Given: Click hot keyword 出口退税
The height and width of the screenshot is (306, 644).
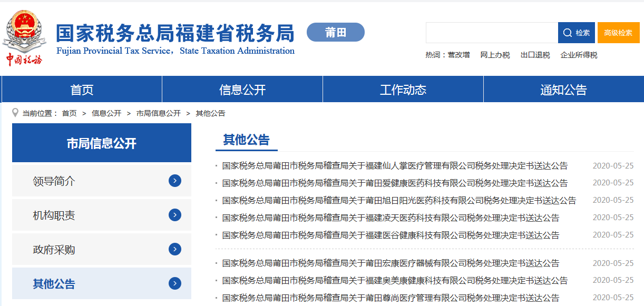Looking at the screenshot, I should (x=535, y=55).
